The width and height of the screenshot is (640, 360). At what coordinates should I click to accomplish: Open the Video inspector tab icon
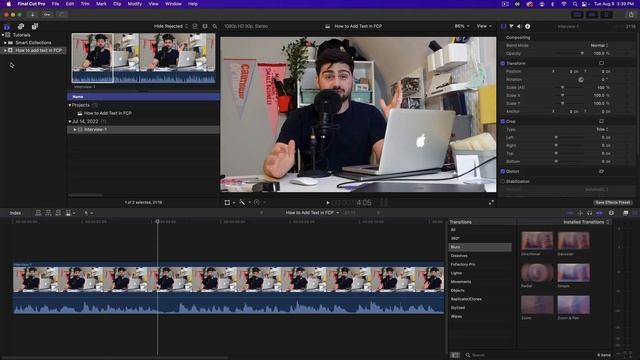click(503, 26)
